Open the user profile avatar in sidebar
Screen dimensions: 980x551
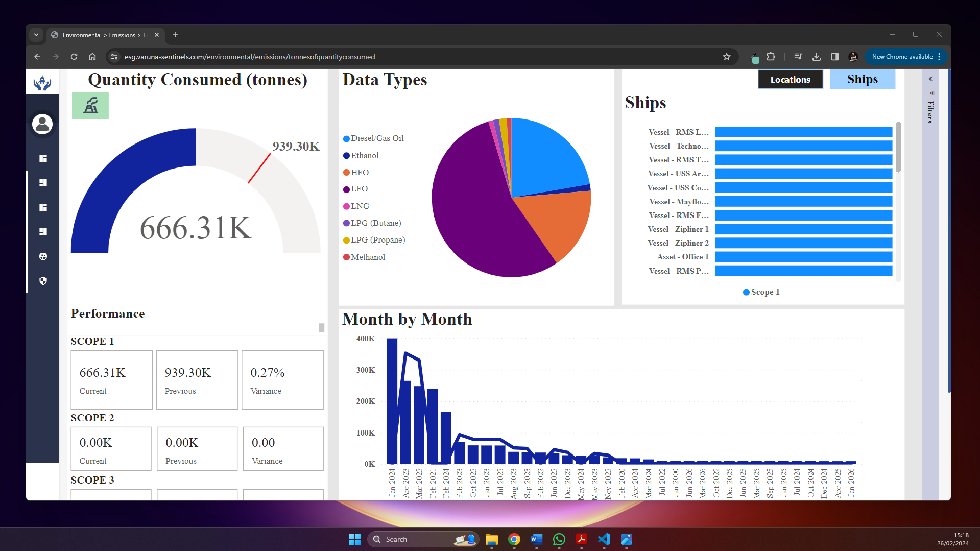(x=42, y=124)
